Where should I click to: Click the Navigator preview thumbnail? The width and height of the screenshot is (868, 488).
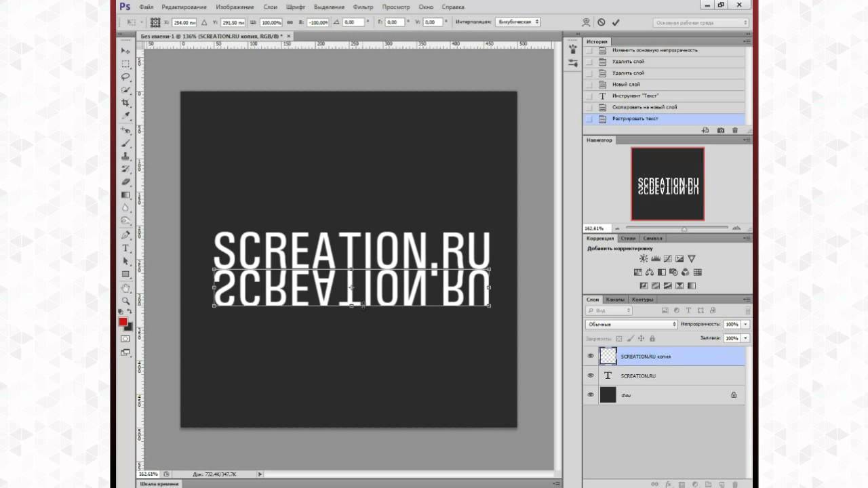pyautogui.click(x=668, y=184)
